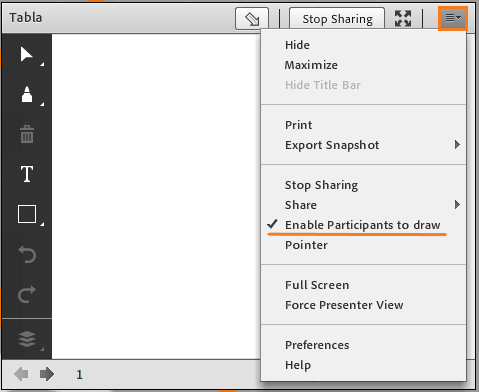Select the Marker drawing tool

(27, 94)
